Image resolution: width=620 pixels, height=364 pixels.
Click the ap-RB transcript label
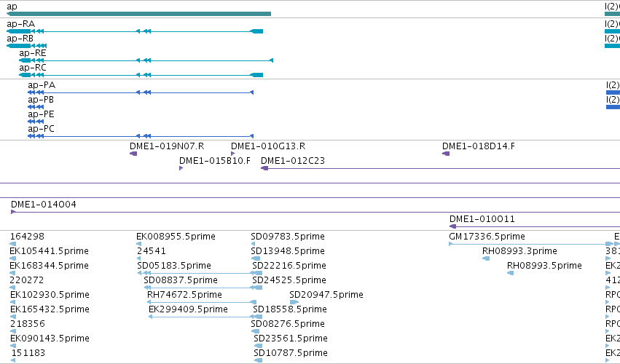pos(20,39)
